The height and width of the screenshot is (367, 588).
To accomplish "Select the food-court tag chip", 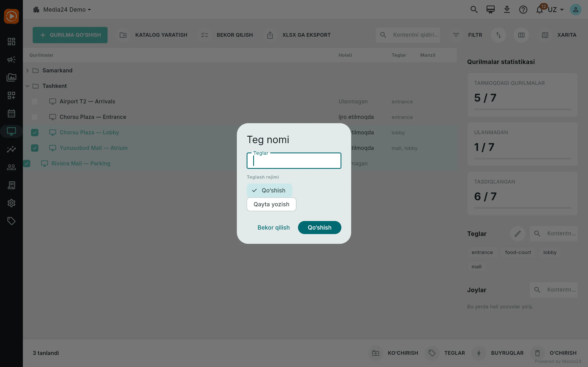I will 518,252.
